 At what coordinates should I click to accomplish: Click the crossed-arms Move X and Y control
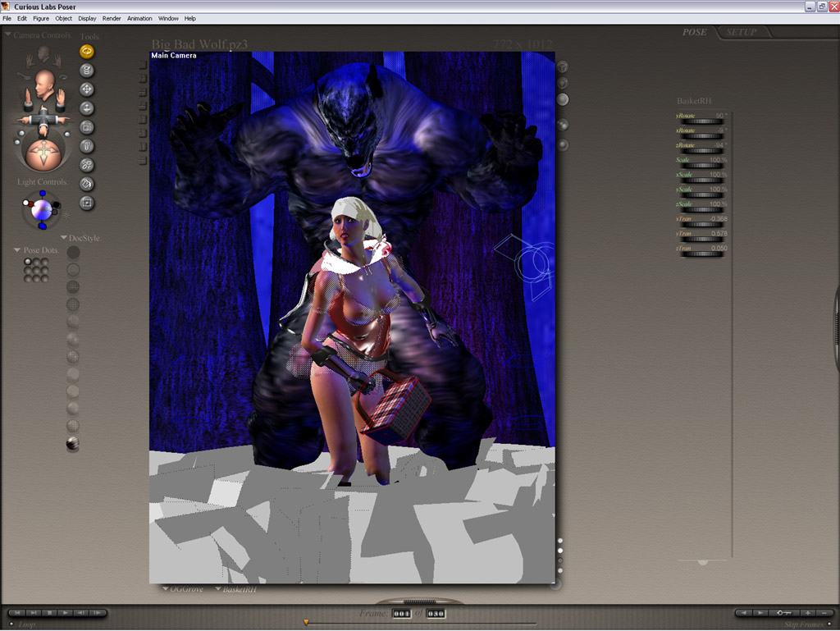coord(43,119)
